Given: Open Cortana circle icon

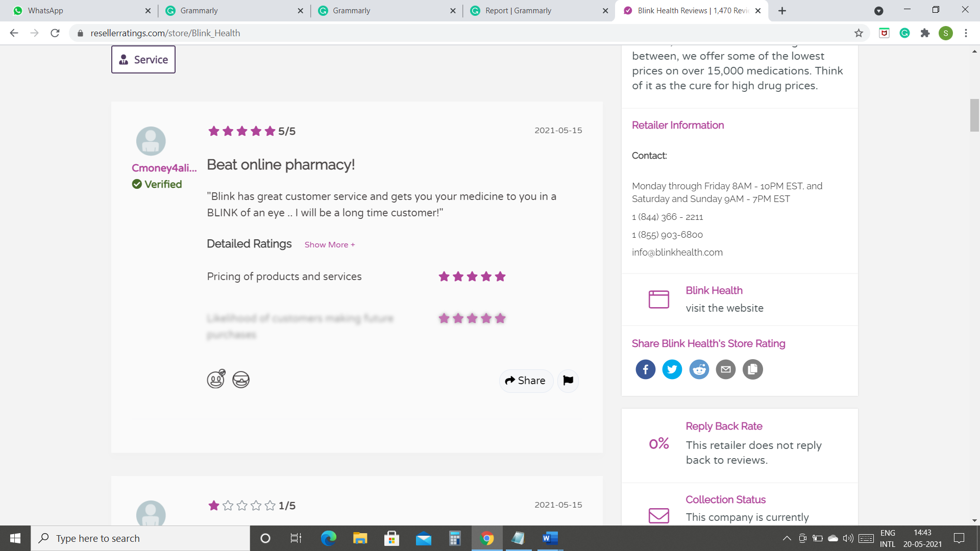Looking at the screenshot, I should coord(265,538).
